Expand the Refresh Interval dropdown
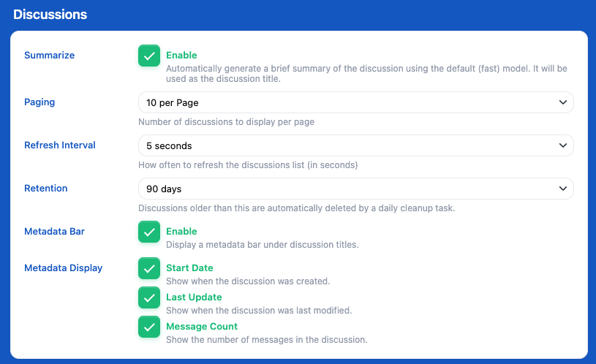 (x=356, y=145)
